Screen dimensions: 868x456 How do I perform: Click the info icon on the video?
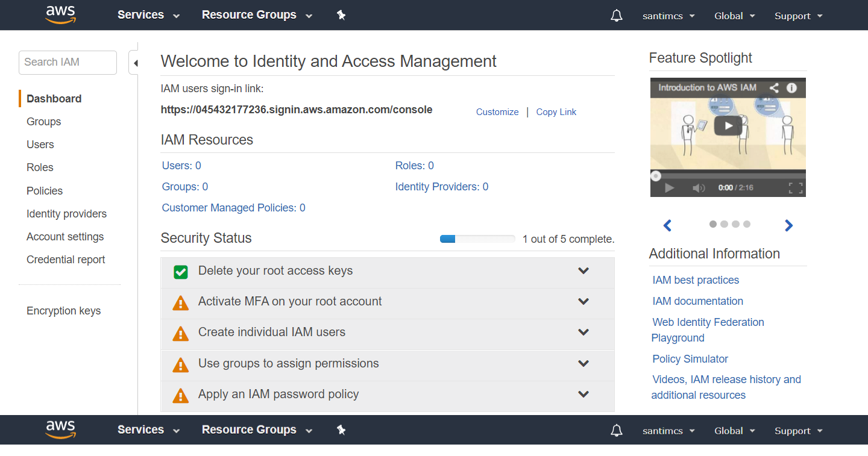792,88
